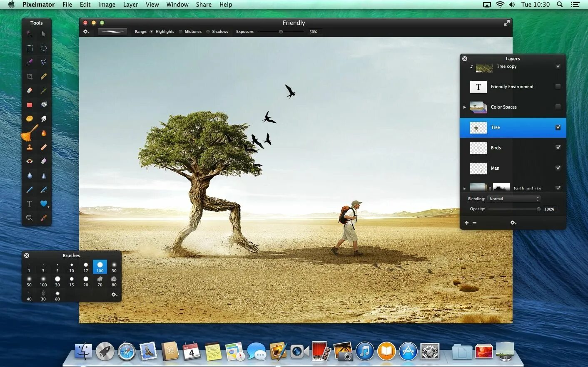588x367 pixels.
Task: Select the Man layer row
Action: point(513,168)
